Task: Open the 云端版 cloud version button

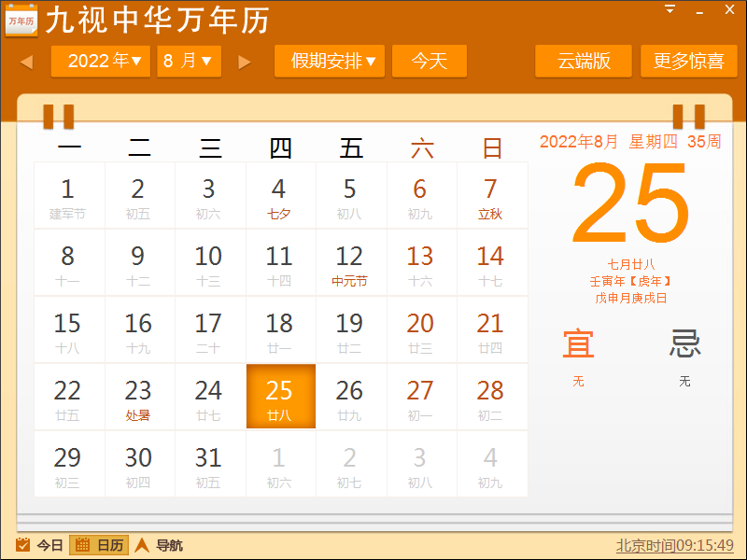Action: coord(584,61)
